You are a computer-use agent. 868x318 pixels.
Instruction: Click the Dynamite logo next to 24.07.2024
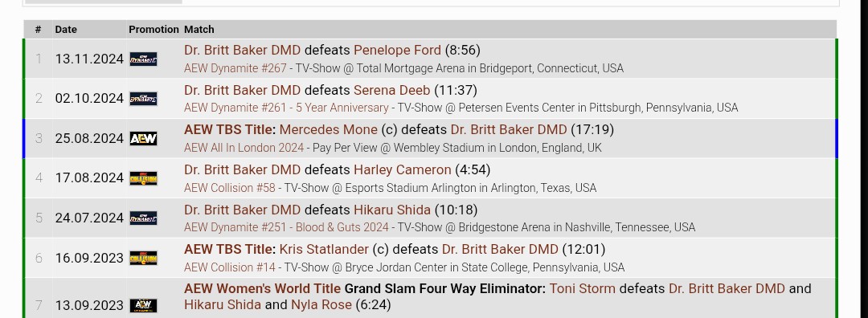point(143,218)
